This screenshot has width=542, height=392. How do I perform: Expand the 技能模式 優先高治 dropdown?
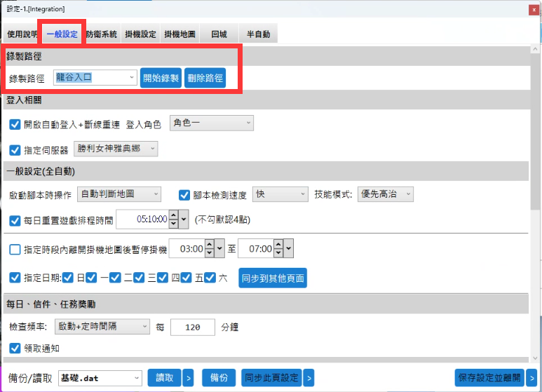click(385, 194)
